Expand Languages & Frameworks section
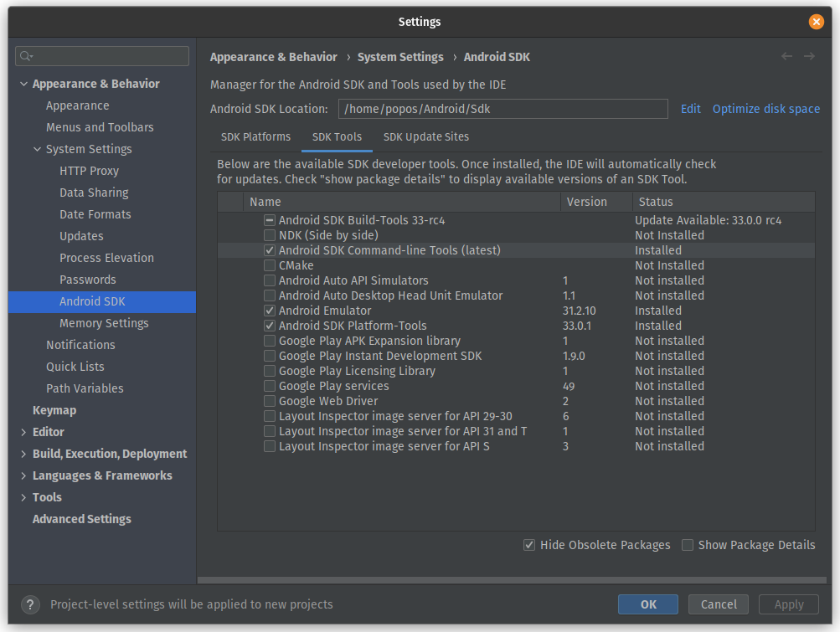The height and width of the screenshot is (632, 840). coord(23,475)
